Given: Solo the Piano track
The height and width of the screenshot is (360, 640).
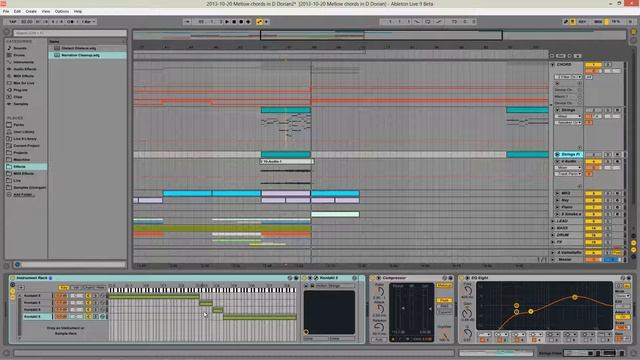Looking at the screenshot, I should click(x=608, y=207).
